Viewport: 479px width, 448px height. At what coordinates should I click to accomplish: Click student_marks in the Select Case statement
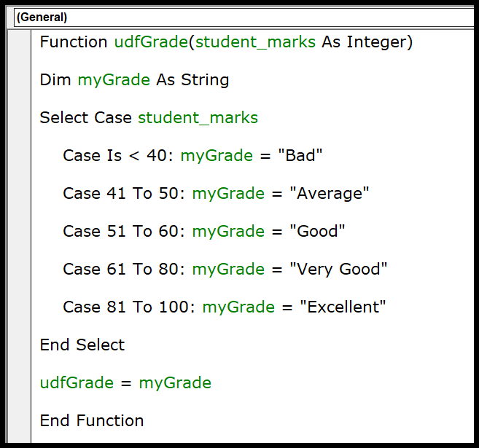pyautogui.click(x=198, y=118)
